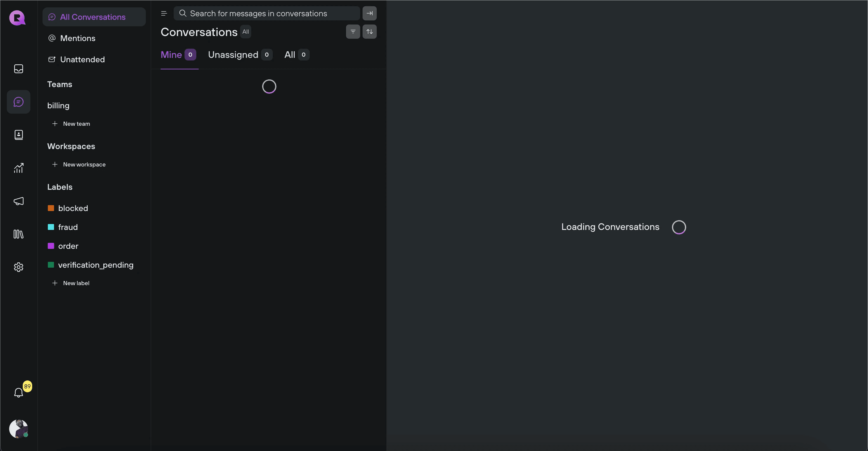Open the Reports chart icon
Viewport: 868px width, 451px height.
(19, 168)
